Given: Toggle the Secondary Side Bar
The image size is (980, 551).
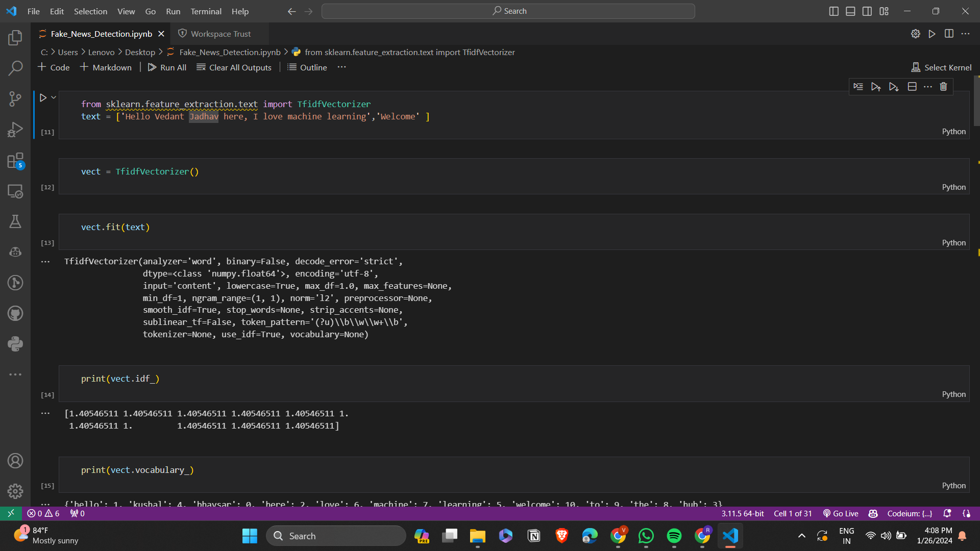Looking at the screenshot, I should 867,11.
